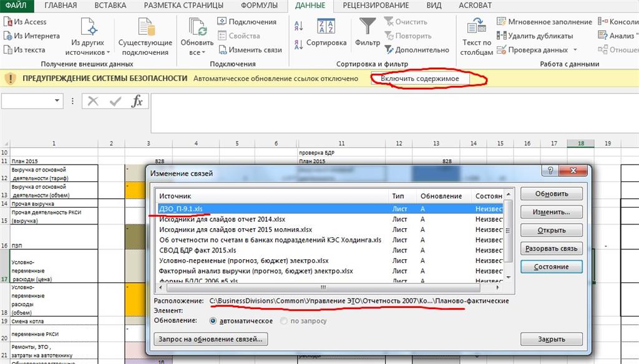Click Обновление column header

[x=444, y=196]
